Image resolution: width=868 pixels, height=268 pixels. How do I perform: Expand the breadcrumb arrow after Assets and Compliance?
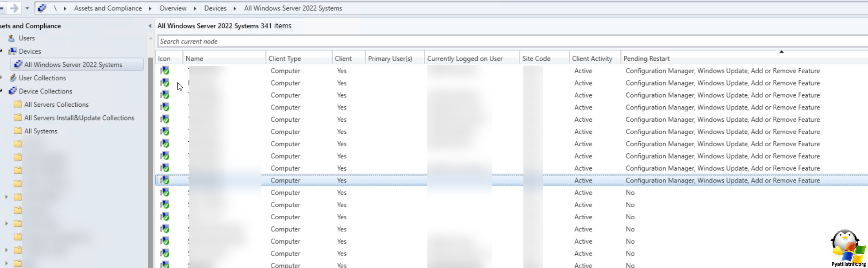[x=150, y=8]
